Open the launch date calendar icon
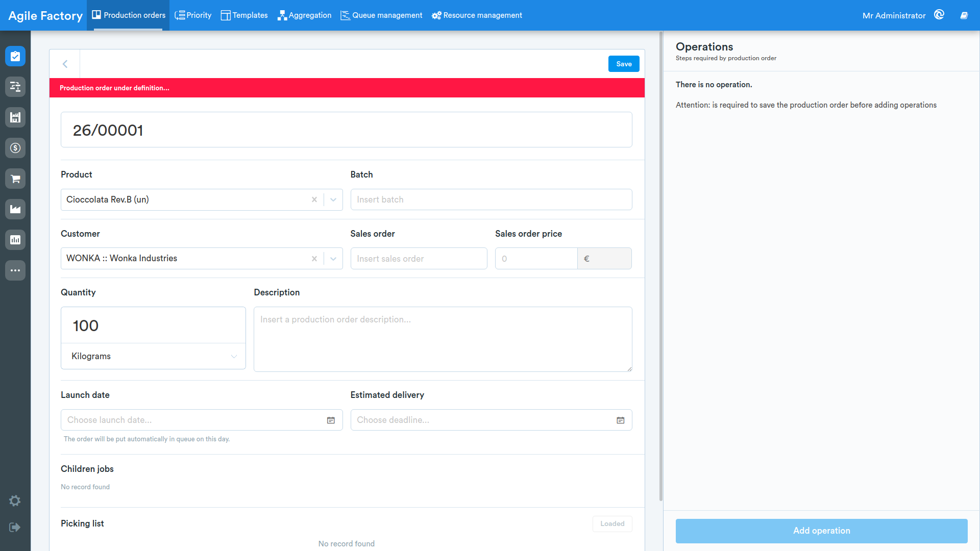Screen dimensions: 980x551 (331, 420)
